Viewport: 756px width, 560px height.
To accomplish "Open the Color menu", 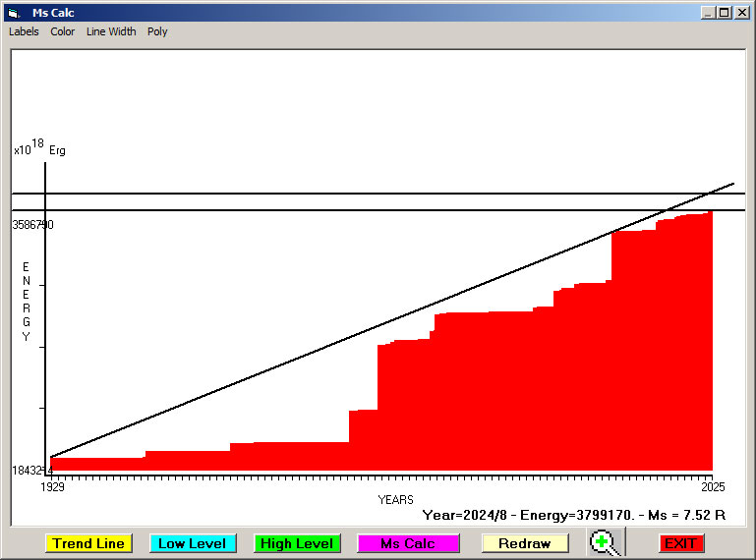I will [x=63, y=31].
